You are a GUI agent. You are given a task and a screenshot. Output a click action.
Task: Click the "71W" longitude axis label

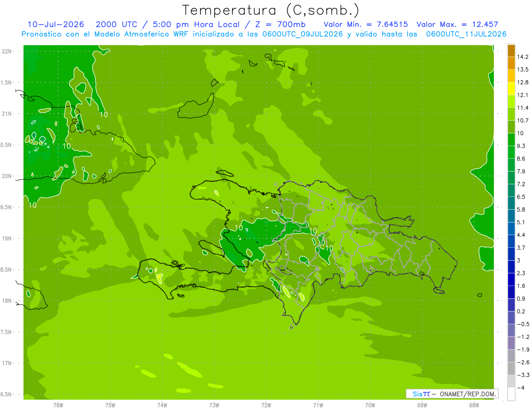click(x=318, y=405)
